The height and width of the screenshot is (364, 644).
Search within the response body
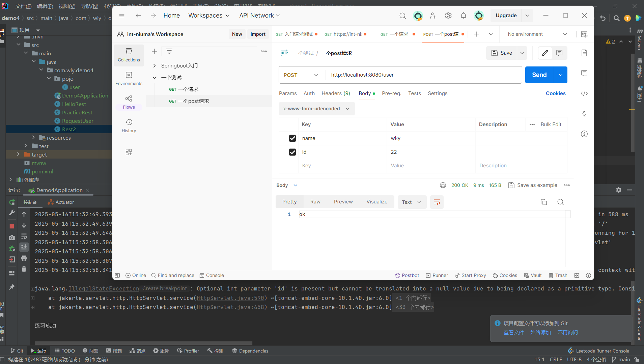coord(561,202)
